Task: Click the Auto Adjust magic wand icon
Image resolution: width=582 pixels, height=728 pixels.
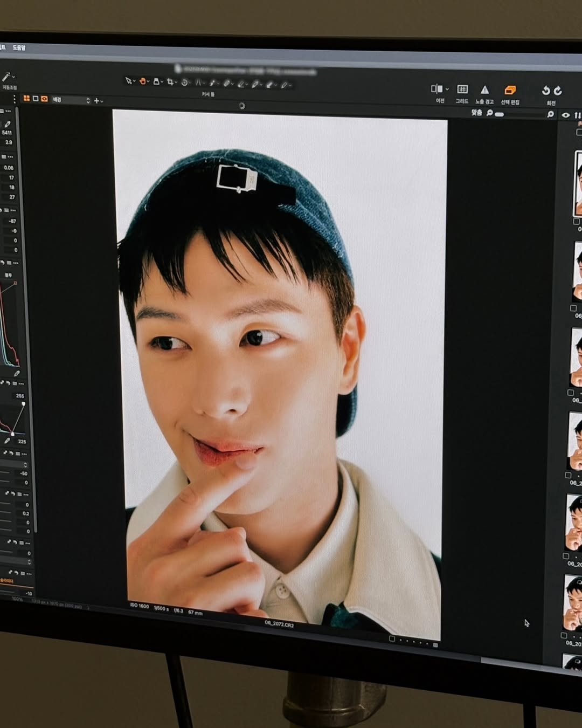Action: pos(6,77)
